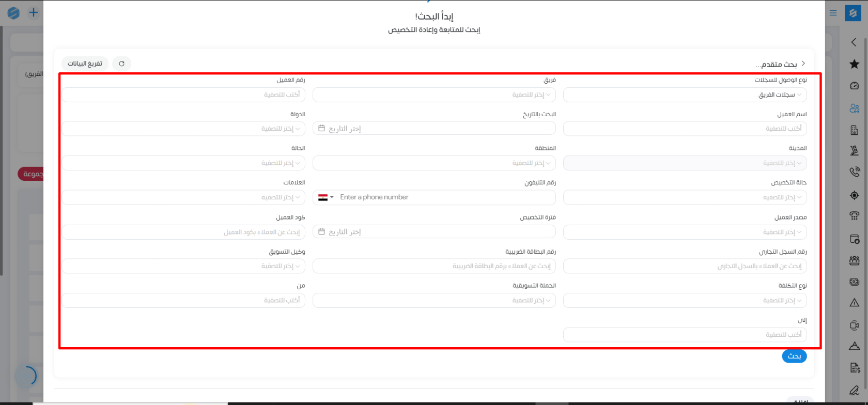Click the hamburger menu icon at top right

pyautogui.click(x=833, y=13)
